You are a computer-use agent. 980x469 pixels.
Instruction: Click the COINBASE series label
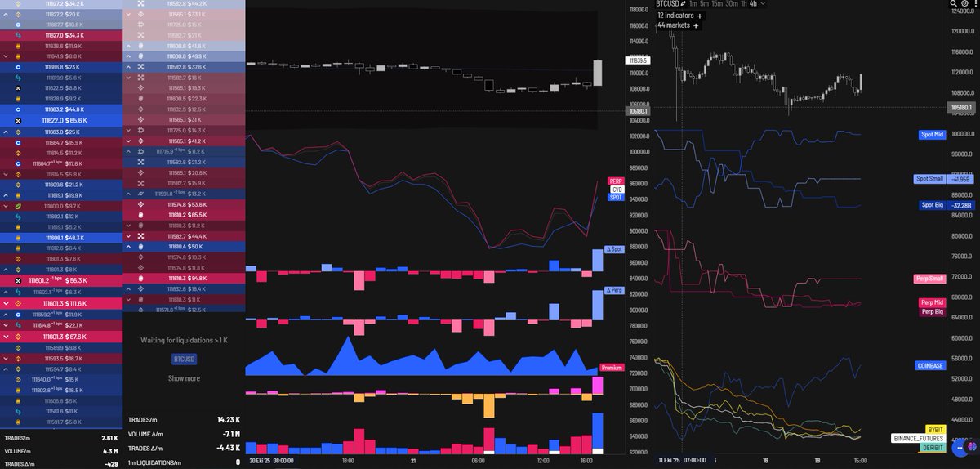click(x=930, y=366)
